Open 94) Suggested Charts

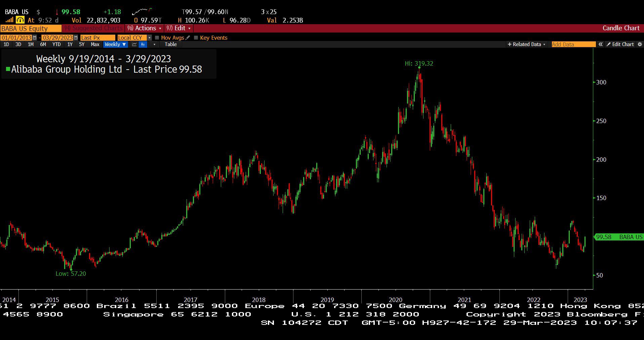[93, 28]
